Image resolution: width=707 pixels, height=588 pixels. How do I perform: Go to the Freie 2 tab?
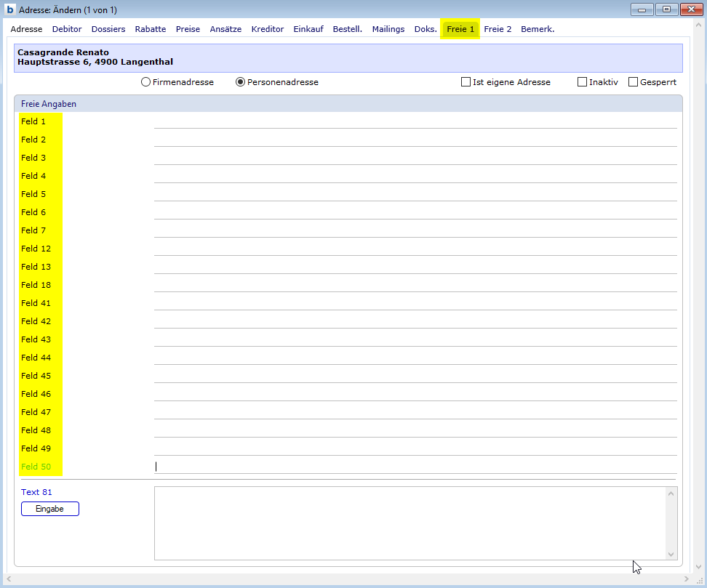(498, 29)
